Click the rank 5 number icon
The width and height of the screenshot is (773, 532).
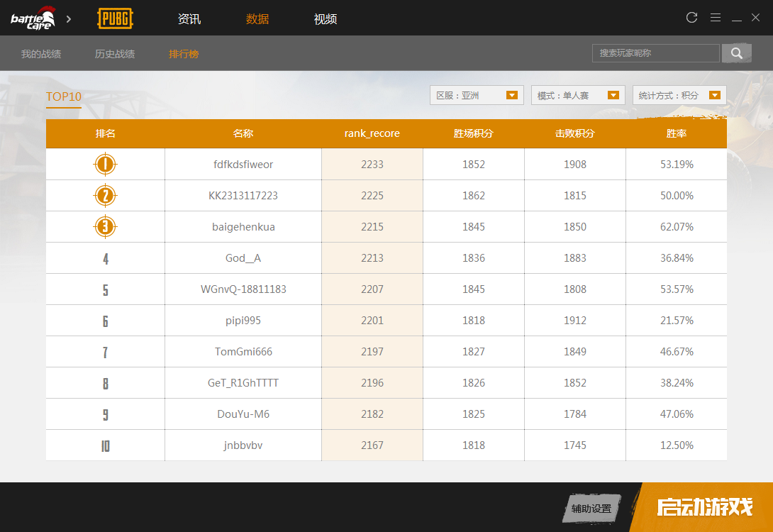pos(106,289)
